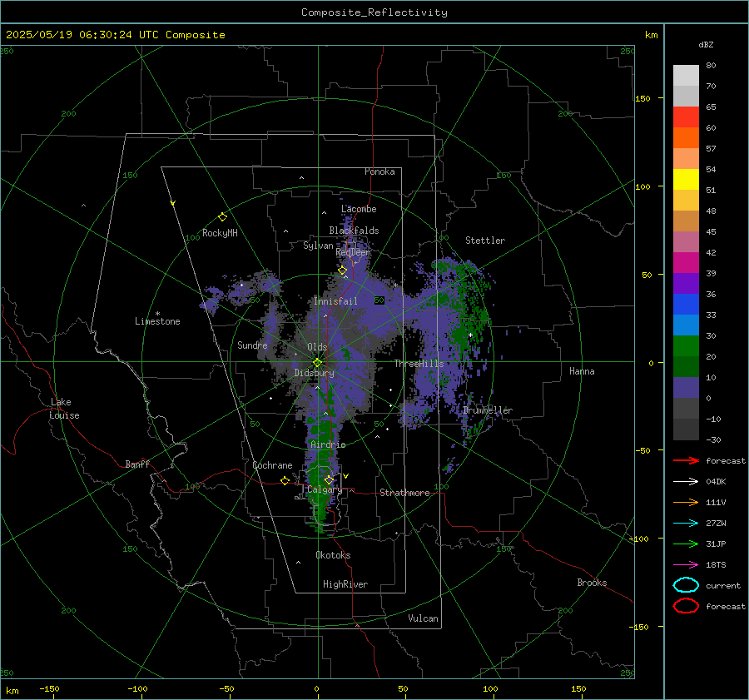The width and height of the screenshot is (749, 700).
Task: Click the cyan 'current' ellipse legend icon
Action: [686, 585]
